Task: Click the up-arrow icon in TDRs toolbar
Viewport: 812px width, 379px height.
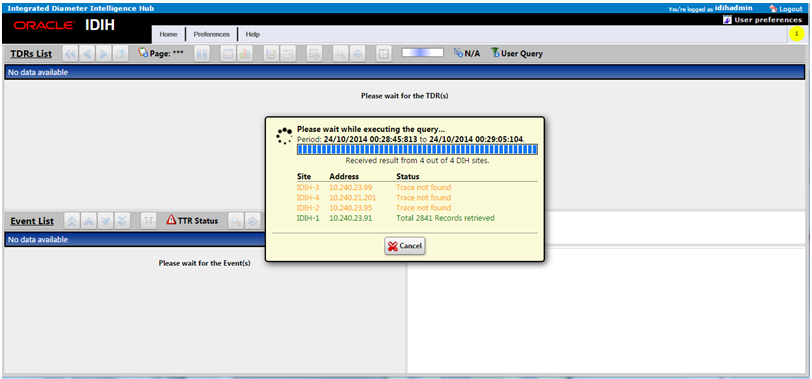Action: (x=121, y=54)
